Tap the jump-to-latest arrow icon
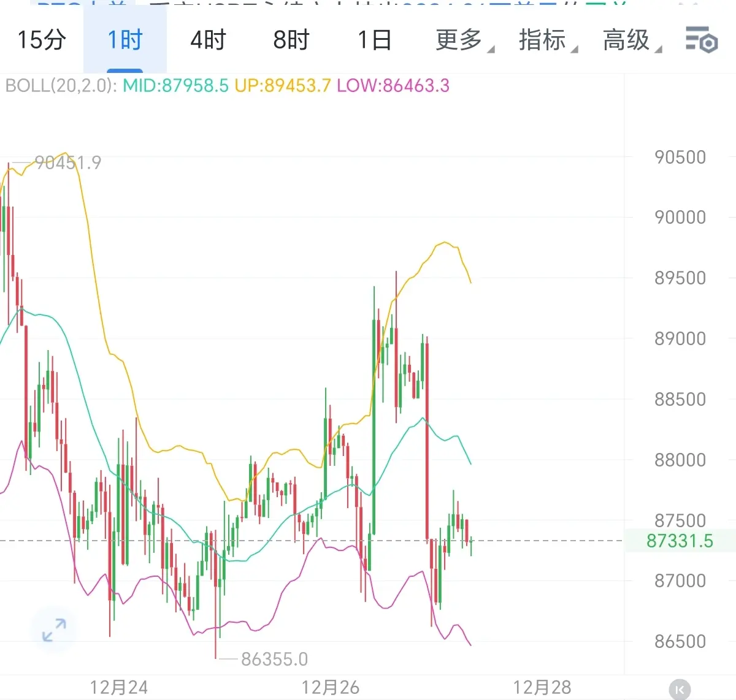 click(x=680, y=690)
